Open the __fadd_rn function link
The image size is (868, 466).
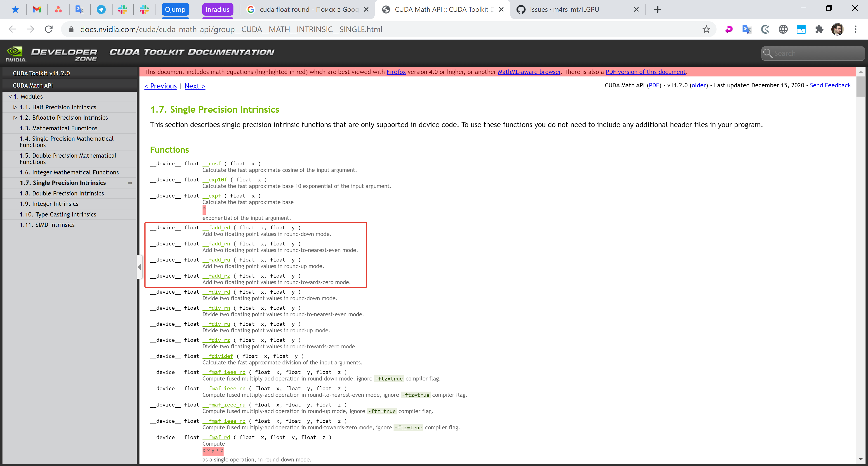point(216,244)
